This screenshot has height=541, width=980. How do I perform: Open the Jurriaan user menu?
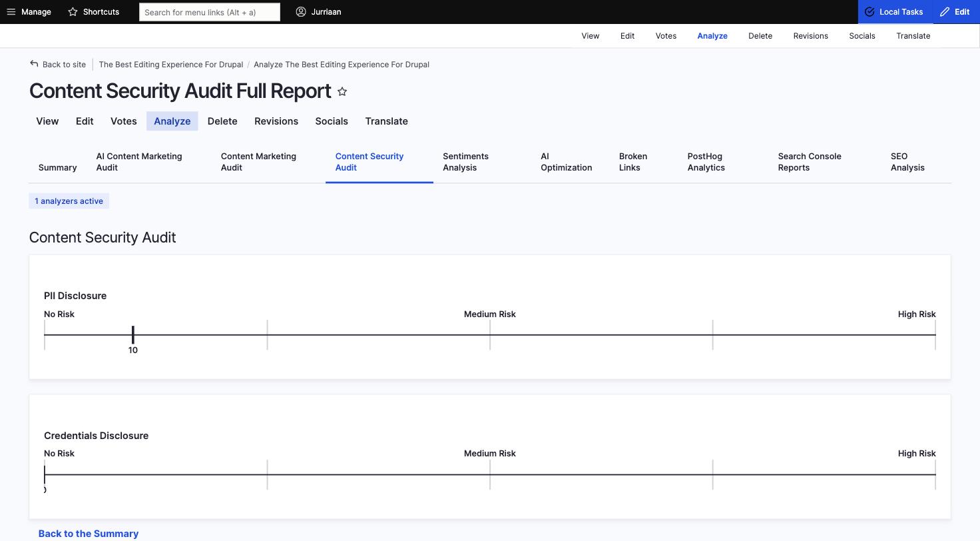click(x=318, y=12)
